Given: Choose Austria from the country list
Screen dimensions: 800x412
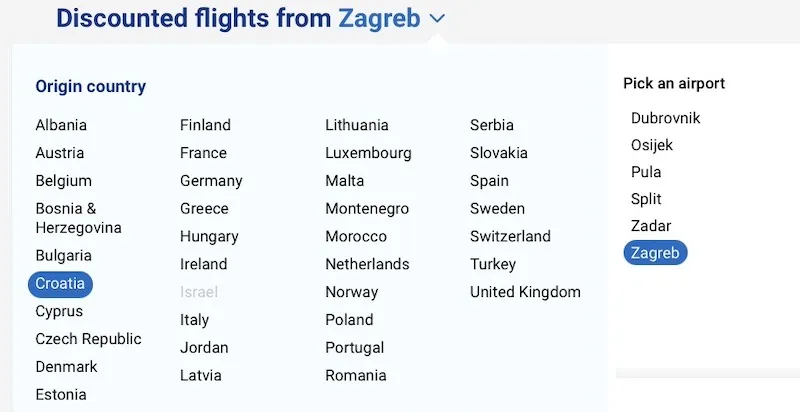Looking at the screenshot, I should [60, 153].
